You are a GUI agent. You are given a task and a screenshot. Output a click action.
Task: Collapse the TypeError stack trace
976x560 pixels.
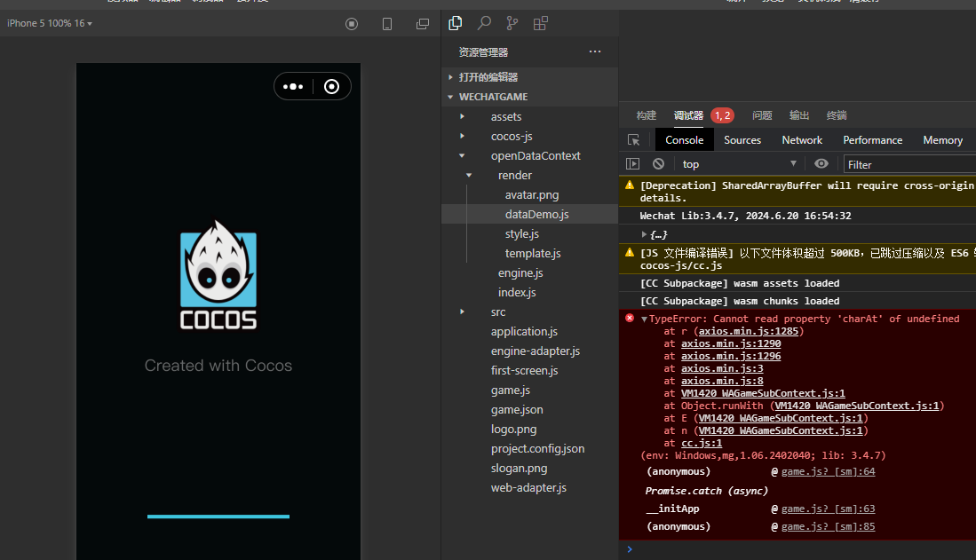tap(644, 319)
